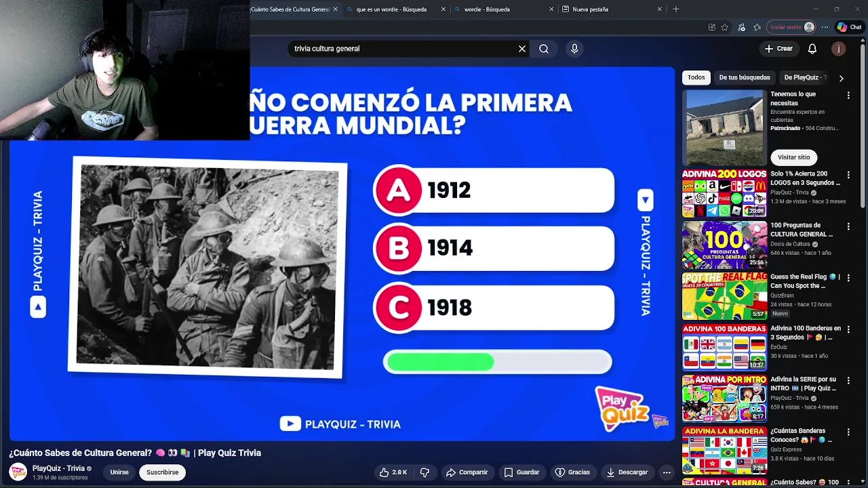Select the 'Todos' filter chip
The height and width of the screenshot is (488, 868).
coord(696,77)
